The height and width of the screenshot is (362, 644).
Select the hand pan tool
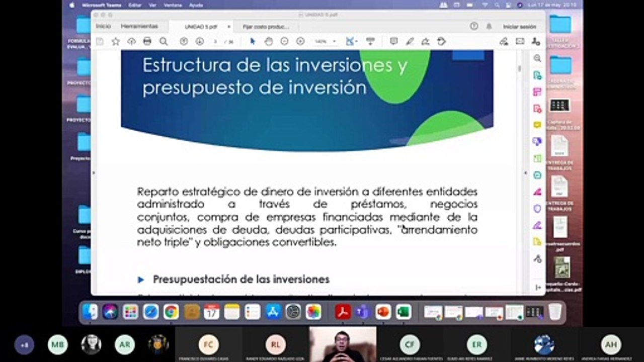269,41
